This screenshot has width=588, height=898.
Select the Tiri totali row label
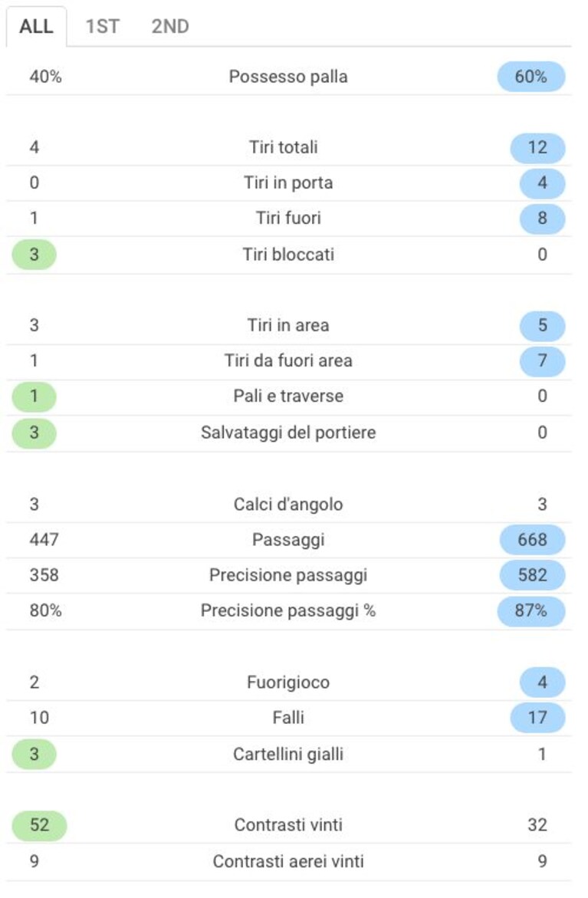click(x=284, y=147)
